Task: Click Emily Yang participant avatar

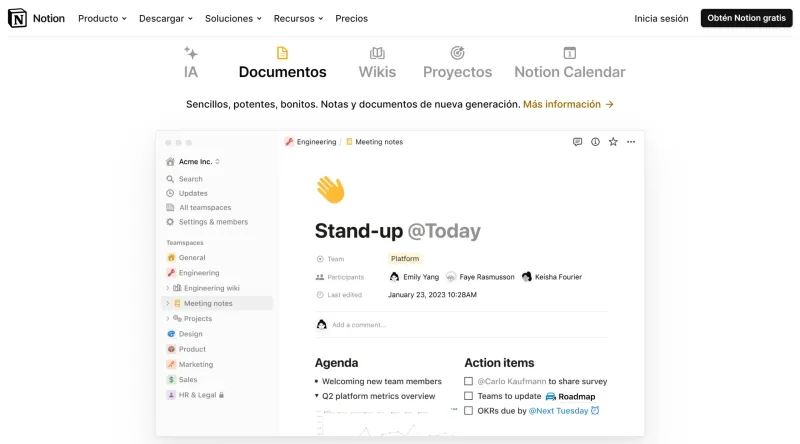Action: pyautogui.click(x=394, y=277)
